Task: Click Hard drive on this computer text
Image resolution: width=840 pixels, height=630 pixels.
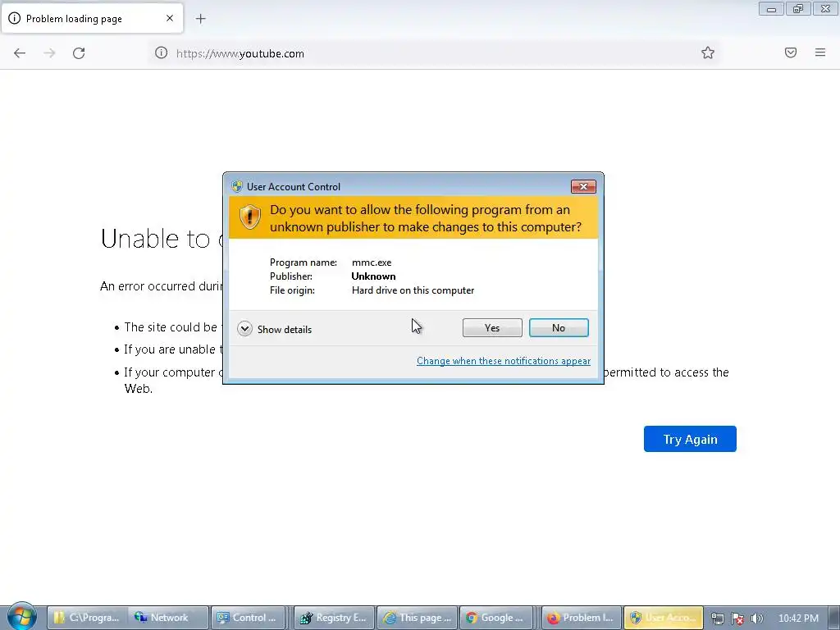Action: click(413, 290)
